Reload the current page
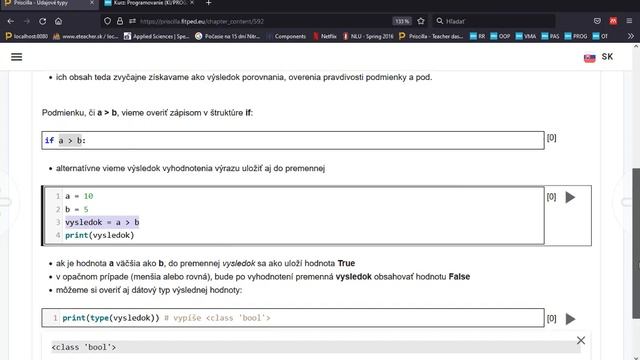640x360 pixels. coord(42,21)
